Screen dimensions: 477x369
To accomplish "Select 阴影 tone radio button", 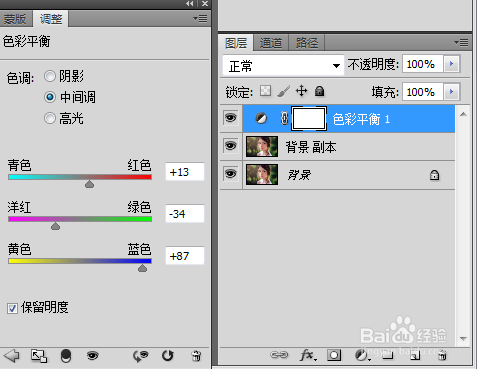I will pyautogui.click(x=50, y=76).
